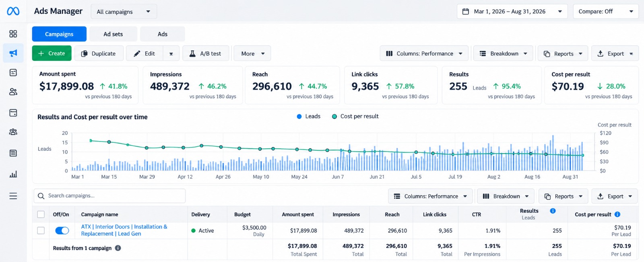Open the overview grid icon in sidebar
644x262 pixels.
[x=13, y=34]
